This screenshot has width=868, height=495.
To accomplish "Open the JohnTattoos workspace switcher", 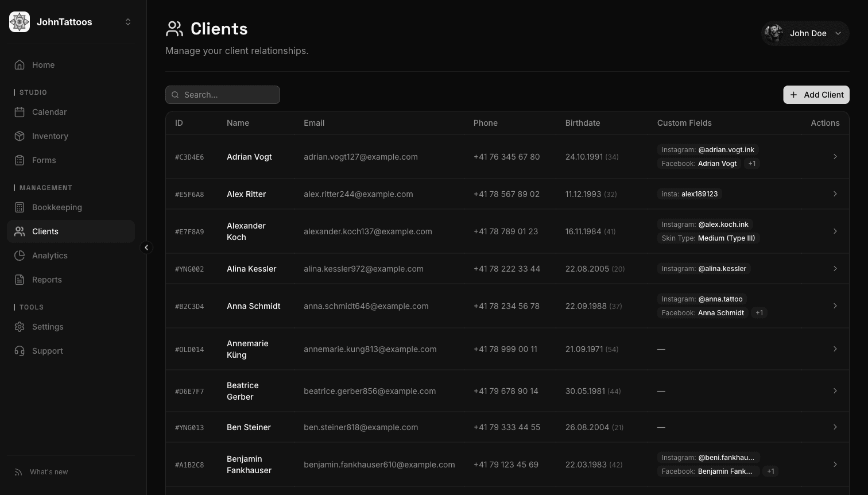I will pos(128,22).
